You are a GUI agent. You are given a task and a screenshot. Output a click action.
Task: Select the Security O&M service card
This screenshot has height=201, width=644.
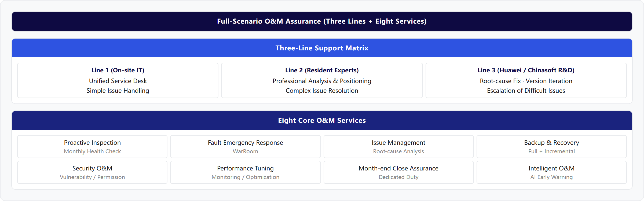[x=92, y=172]
